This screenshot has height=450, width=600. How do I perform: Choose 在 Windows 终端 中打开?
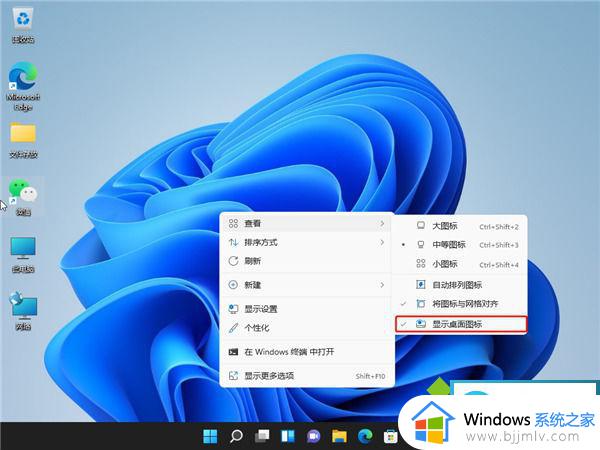tap(307, 352)
